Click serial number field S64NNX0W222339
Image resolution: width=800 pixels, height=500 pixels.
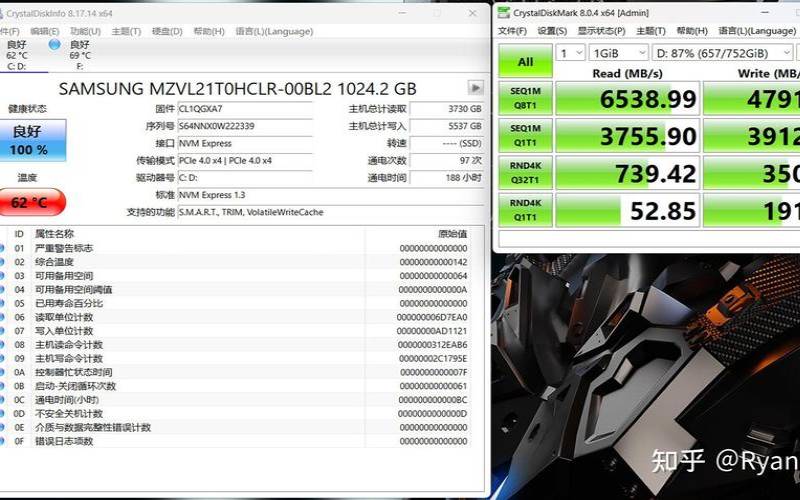pos(245,126)
